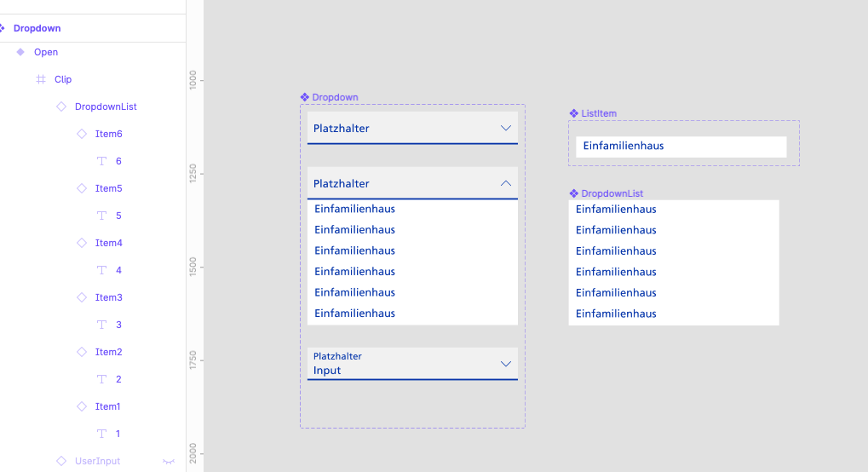868x472 pixels.
Task: Click the Item5 instance icon
Action: [x=82, y=188]
